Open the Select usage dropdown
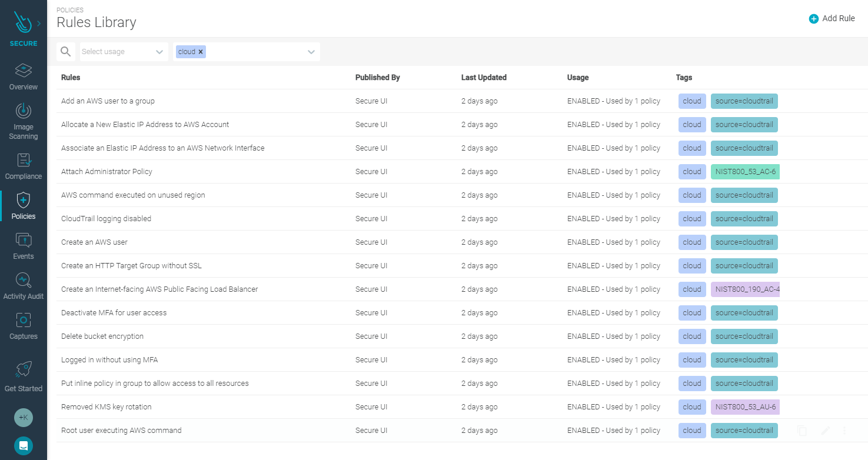 click(x=124, y=52)
